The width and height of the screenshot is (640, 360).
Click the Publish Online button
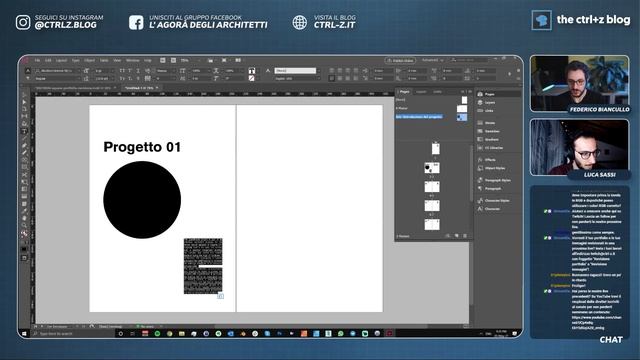[x=400, y=60]
